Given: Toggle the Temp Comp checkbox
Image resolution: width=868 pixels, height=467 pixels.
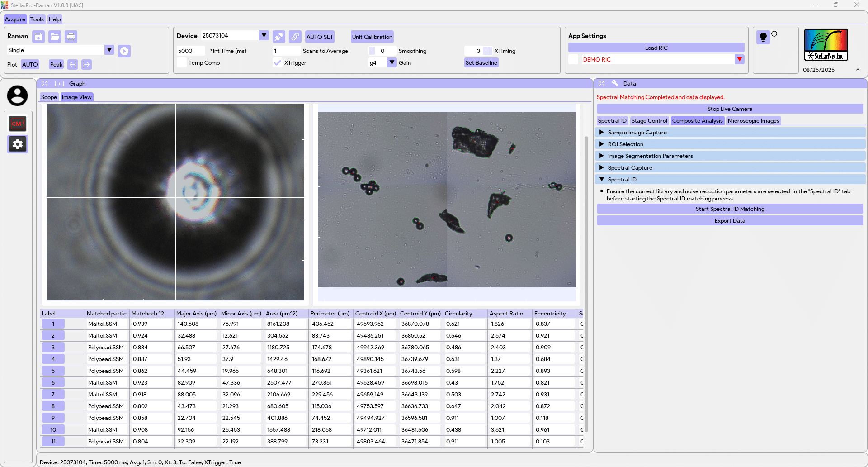Looking at the screenshot, I should coord(182,63).
